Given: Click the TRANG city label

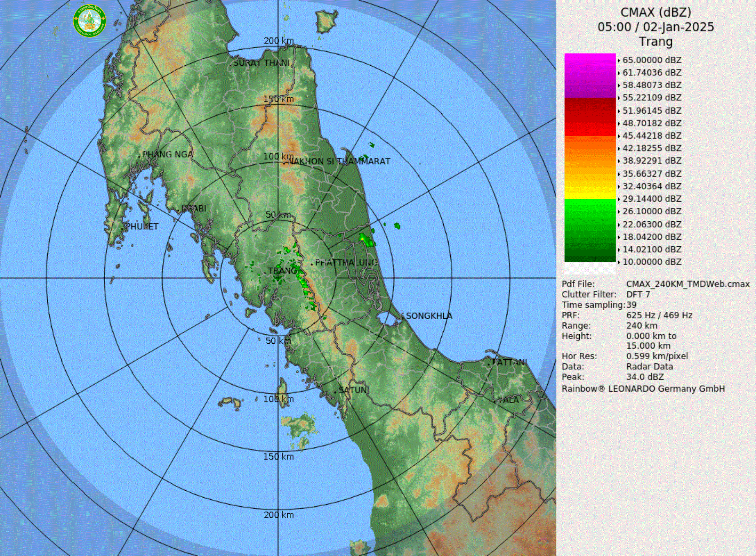Looking at the screenshot, I should point(283,271).
